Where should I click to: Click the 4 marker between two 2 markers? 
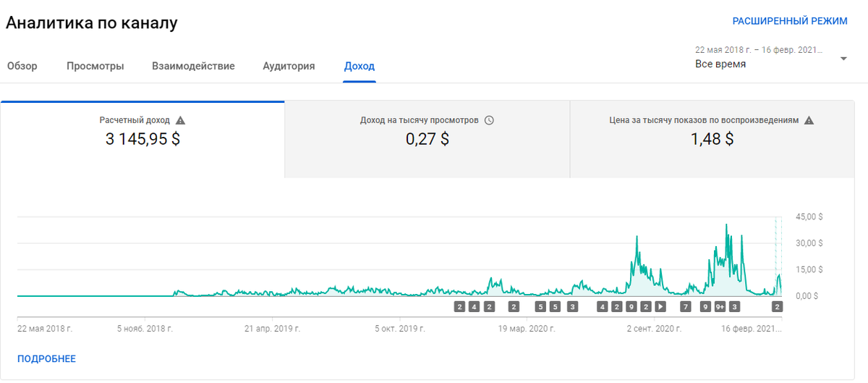[x=474, y=307]
